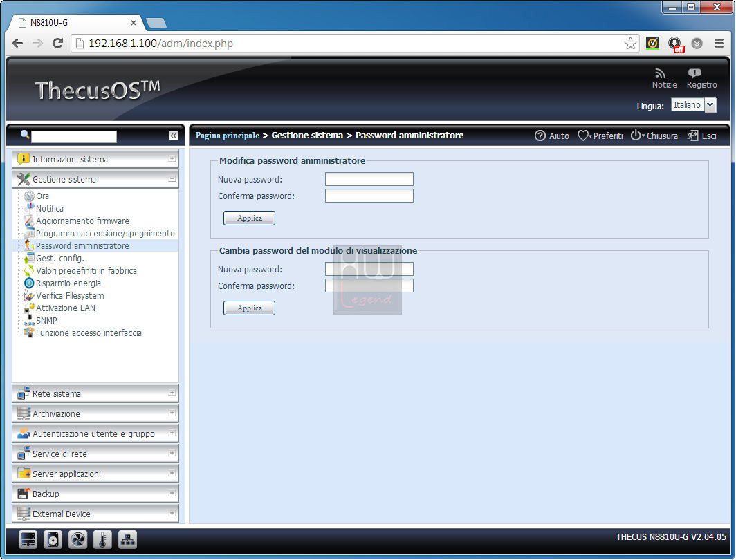736x560 pixels.
Task: Open a new browser tab
Action: coord(156,23)
